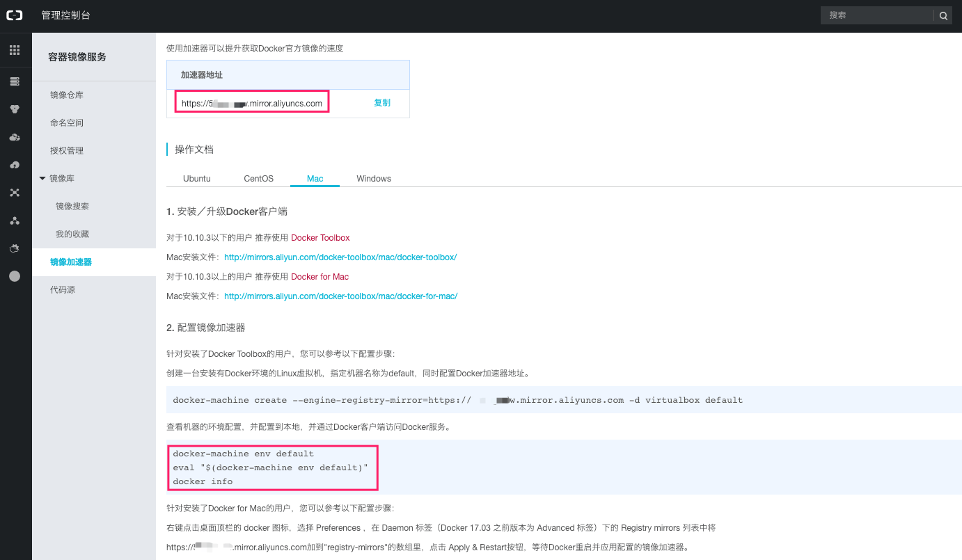Open 授权管理 in the sidebar

pyautogui.click(x=67, y=150)
